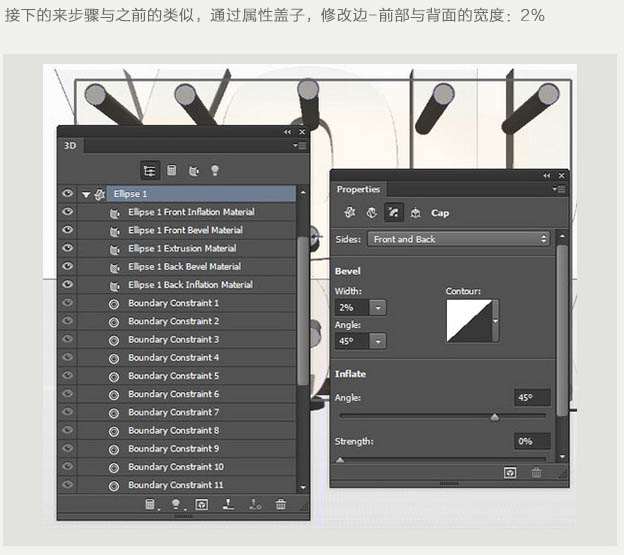Image resolution: width=624 pixels, height=555 pixels.
Task: Open the Deform properties icon
Action: point(372,212)
